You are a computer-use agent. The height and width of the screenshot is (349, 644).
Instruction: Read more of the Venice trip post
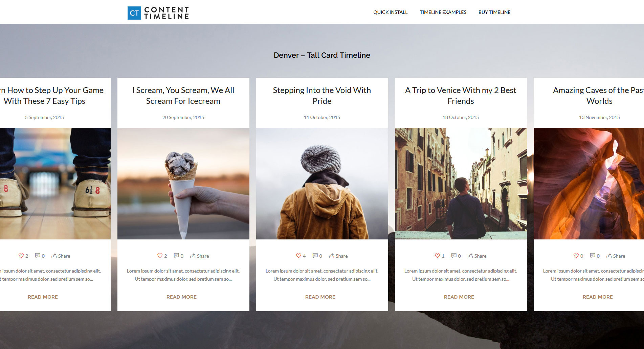459,297
